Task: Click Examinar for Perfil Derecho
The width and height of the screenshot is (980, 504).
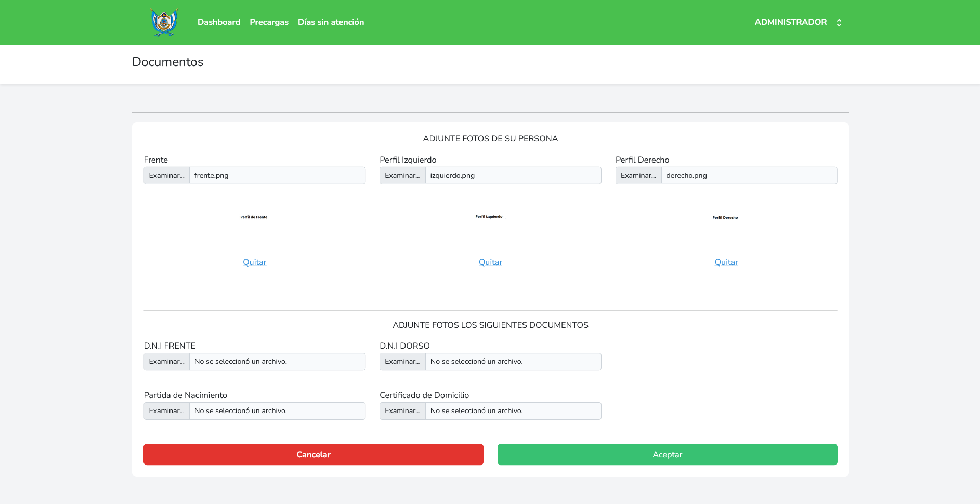Action: point(638,176)
